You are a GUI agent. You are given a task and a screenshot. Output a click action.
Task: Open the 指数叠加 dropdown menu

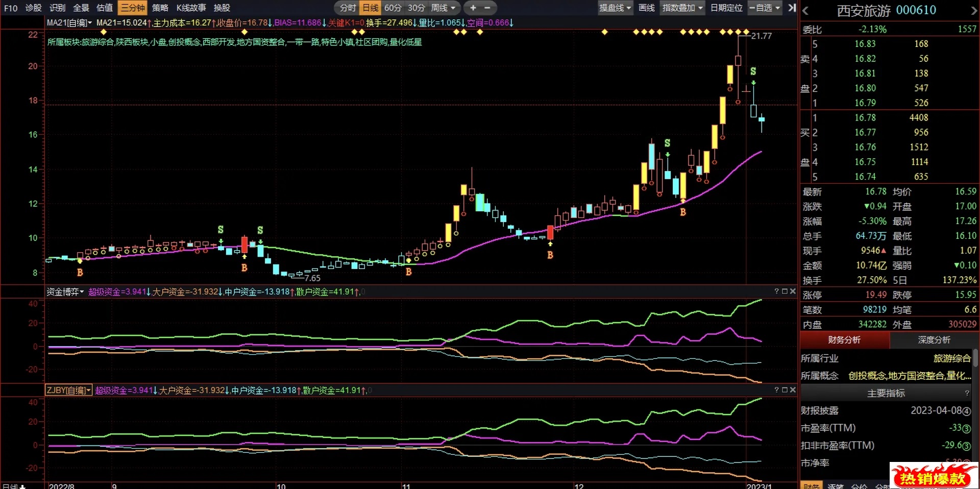pyautogui.click(x=682, y=8)
